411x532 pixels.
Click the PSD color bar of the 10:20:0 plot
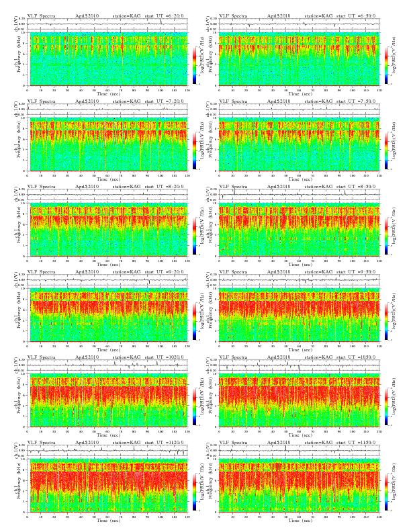click(x=194, y=406)
